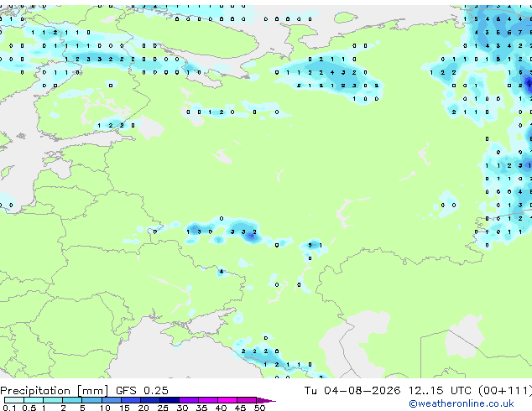The image size is (532, 411).
Task: Click the '50' legend value
Action: point(259,408)
